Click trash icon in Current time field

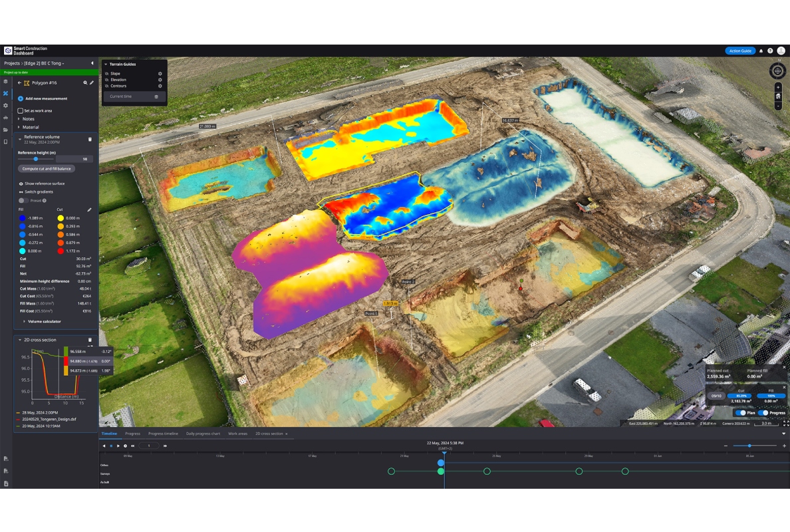coord(156,96)
